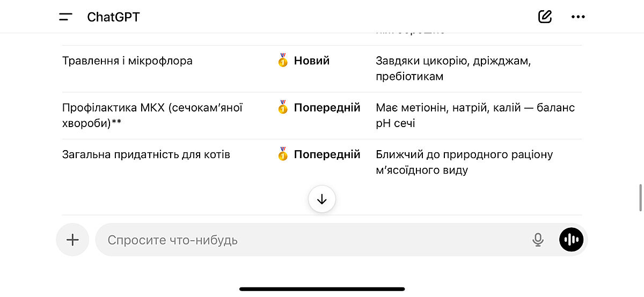Image resolution: width=644 pixels, height=297 pixels.
Task: Open the three-dot more options menu
Action: click(x=578, y=17)
